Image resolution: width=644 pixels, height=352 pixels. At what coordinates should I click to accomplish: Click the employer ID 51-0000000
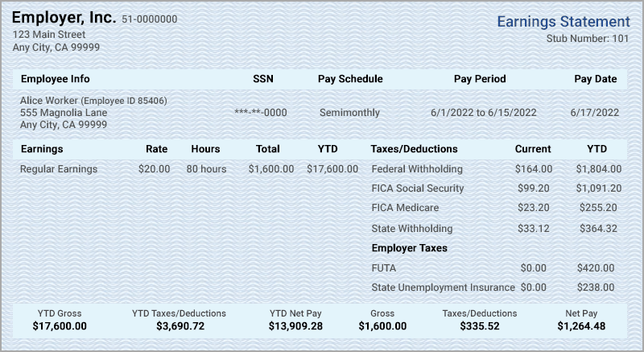pos(150,19)
